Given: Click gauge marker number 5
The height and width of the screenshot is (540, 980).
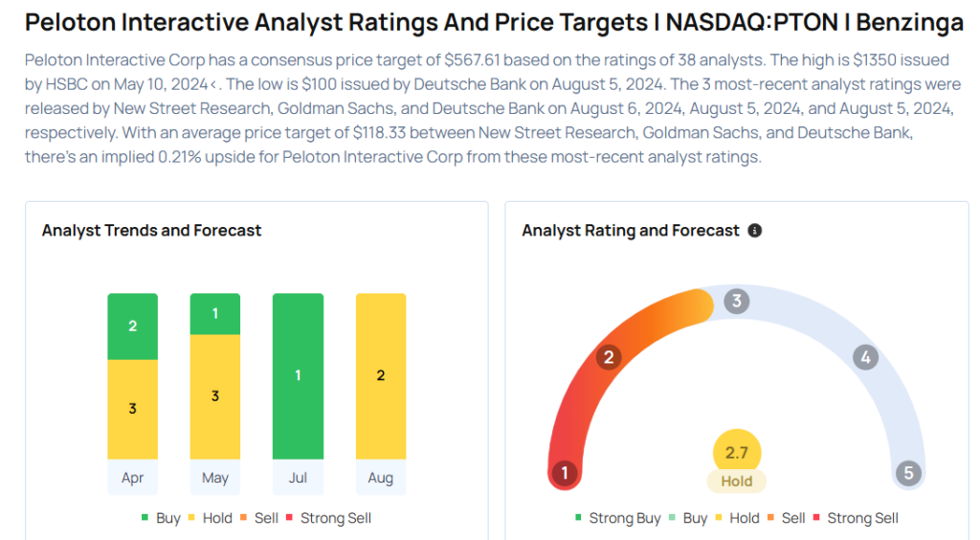Looking at the screenshot, I should pos(907,473).
